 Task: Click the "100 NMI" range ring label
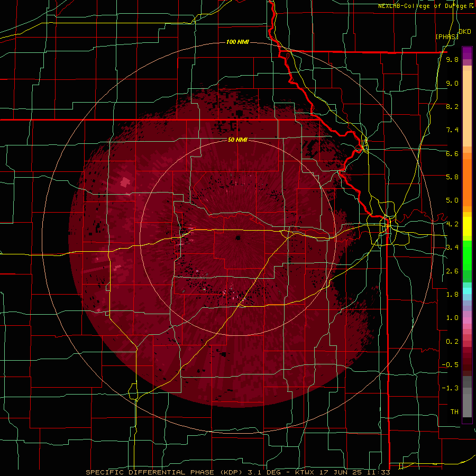coord(237,42)
